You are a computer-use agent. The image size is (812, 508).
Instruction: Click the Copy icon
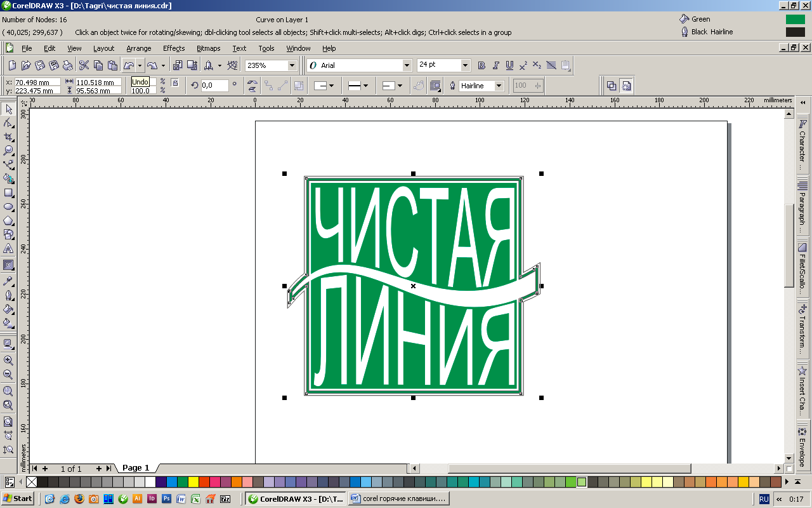click(x=98, y=65)
